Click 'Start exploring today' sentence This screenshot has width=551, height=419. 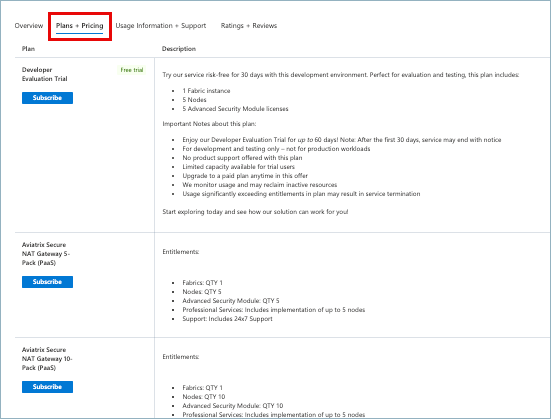(x=255, y=212)
